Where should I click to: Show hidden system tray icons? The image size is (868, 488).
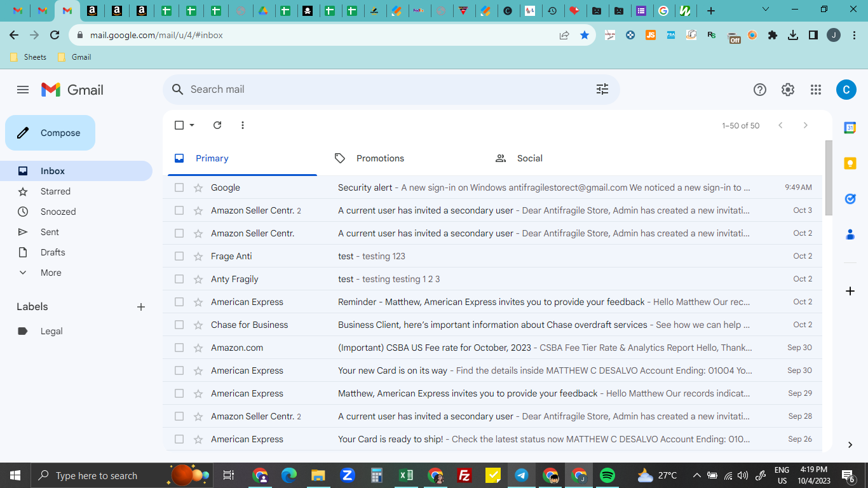[696, 475]
